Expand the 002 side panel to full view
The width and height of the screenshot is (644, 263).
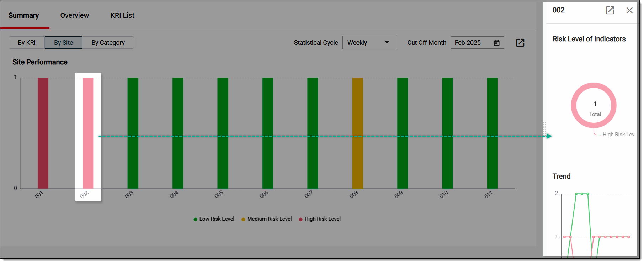(610, 10)
